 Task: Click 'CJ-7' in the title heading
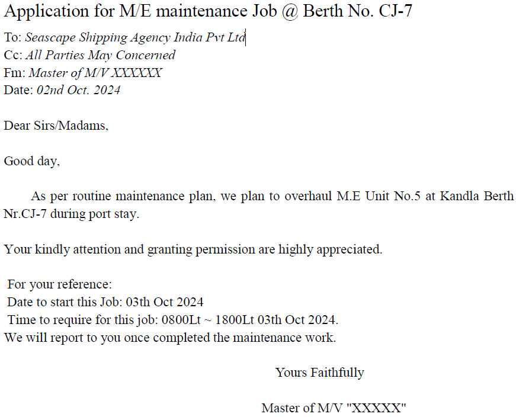[395, 11]
